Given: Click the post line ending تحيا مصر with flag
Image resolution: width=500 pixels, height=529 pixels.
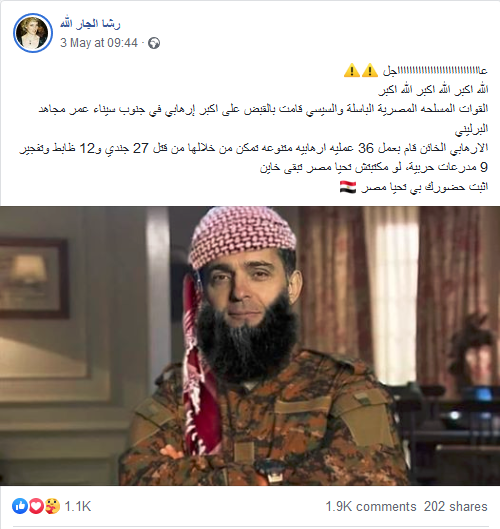Looking at the screenshot, I should (x=414, y=187).
